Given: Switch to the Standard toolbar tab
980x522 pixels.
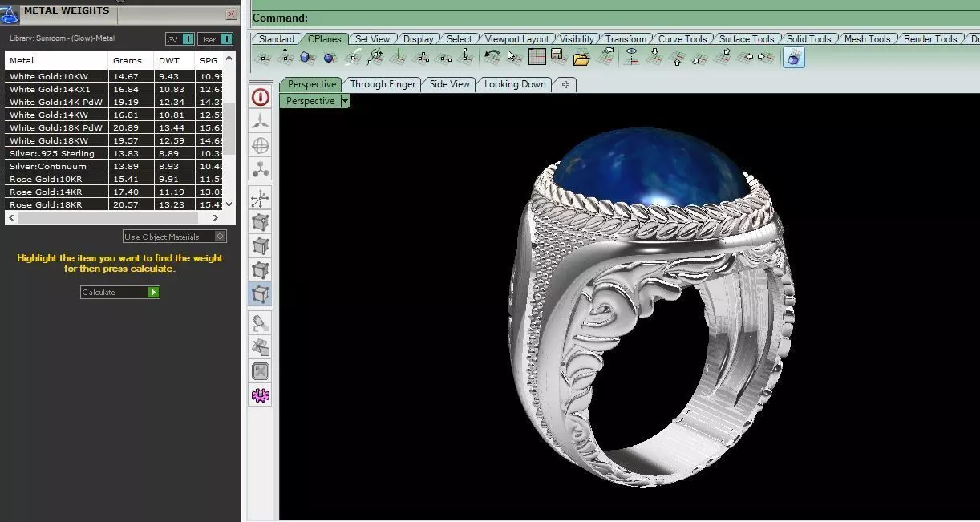Looking at the screenshot, I should tap(277, 38).
